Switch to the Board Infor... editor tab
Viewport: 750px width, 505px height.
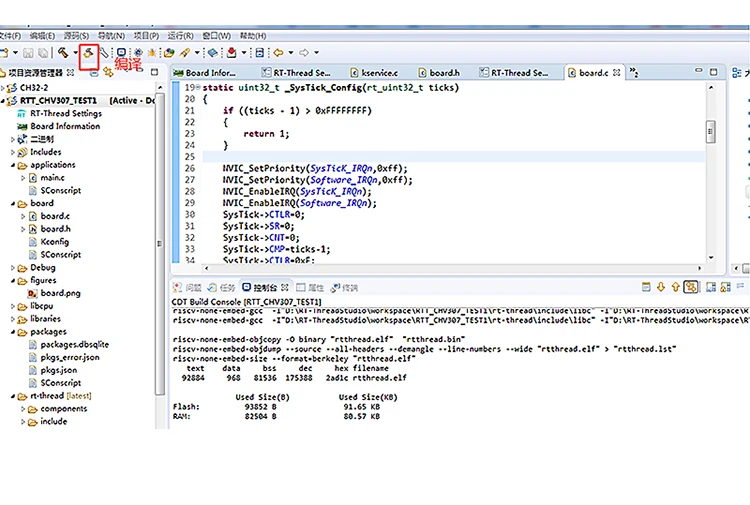pos(205,73)
